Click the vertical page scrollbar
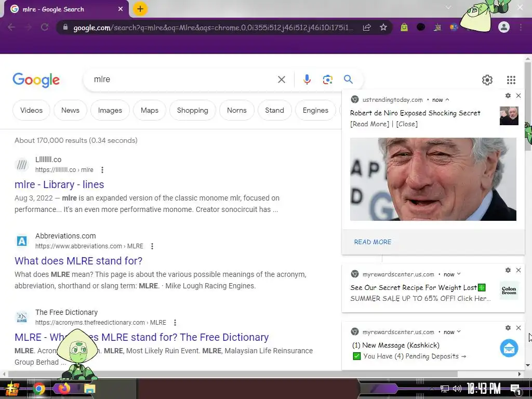Image resolution: width=532 pixels, height=399 pixels. point(528,106)
